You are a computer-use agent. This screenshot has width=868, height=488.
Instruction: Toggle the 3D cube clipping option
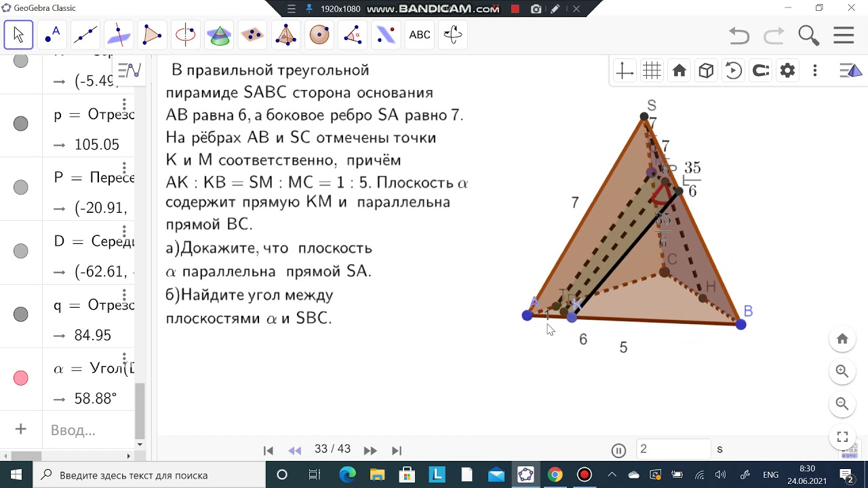(706, 70)
